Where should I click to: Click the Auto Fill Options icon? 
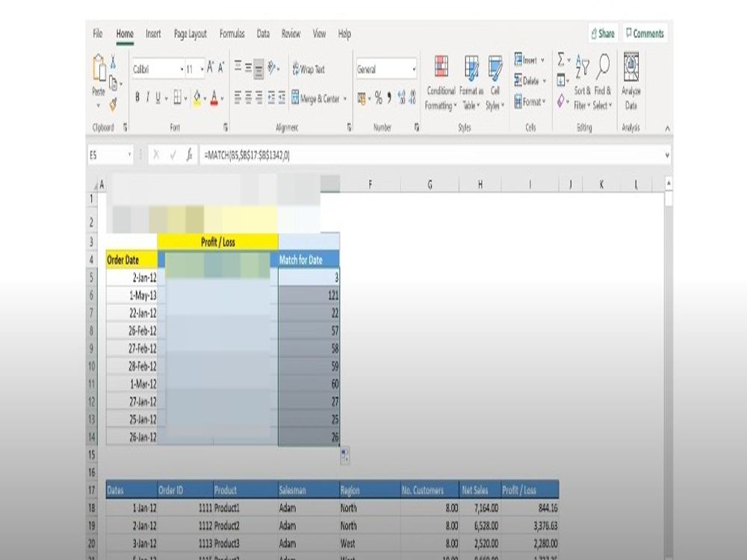click(x=345, y=455)
